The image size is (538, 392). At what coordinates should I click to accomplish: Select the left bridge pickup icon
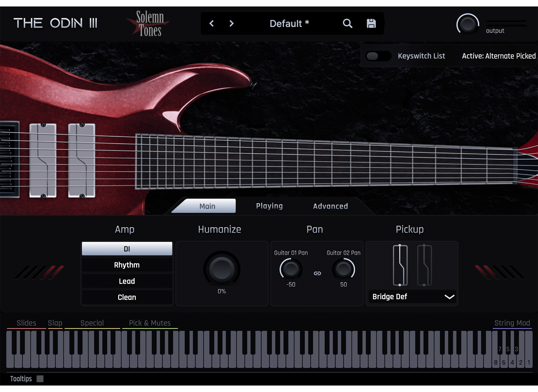pos(400,265)
